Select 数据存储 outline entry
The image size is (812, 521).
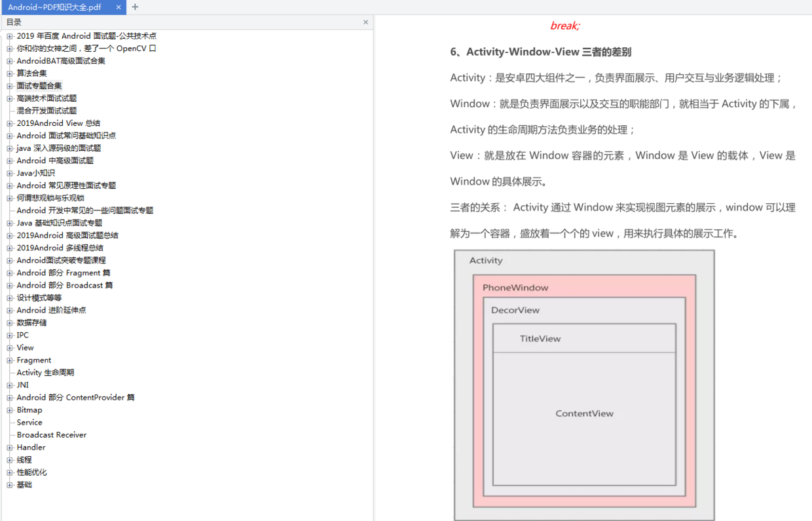click(x=31, y=322)
